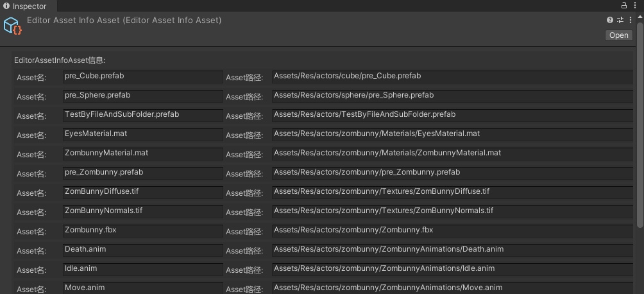Click the Open button
This screenshot has height=294, width=644.
coord(618,35)
